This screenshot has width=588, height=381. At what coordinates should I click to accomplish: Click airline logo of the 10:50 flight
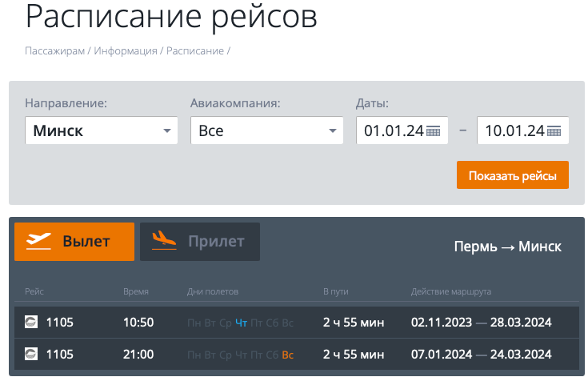(31, 322)
